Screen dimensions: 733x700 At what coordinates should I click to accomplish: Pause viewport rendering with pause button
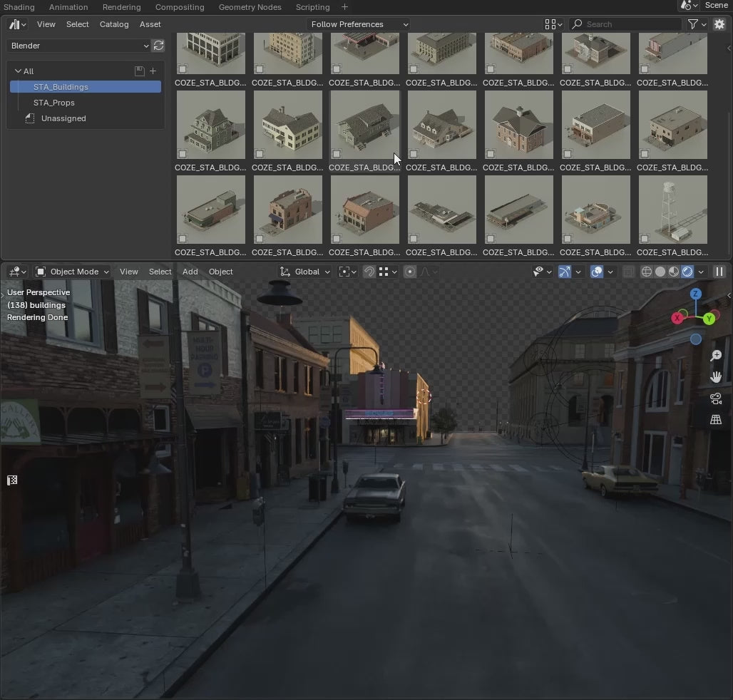tap(719, 272)
